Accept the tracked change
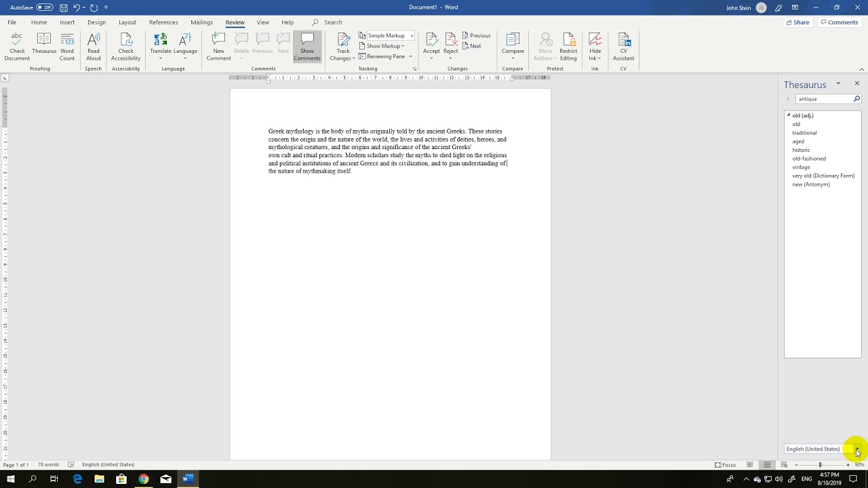Viewport: 868px width, 488px height. coord(431,46)
